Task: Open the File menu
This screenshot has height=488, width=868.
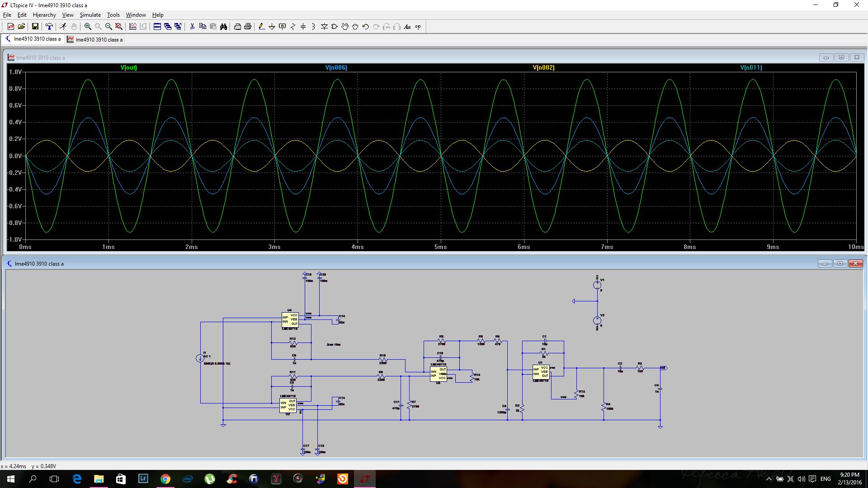Action: click(7, 15)
